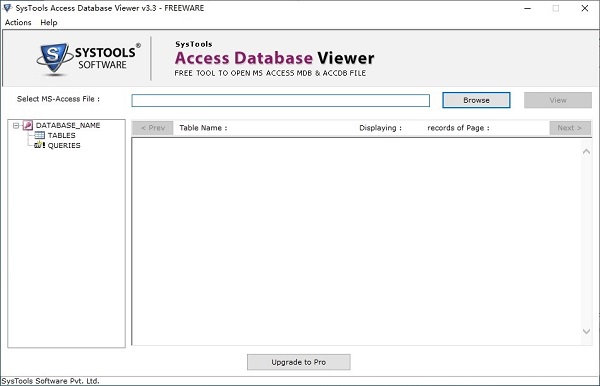Viewport: 600px width, 386px height.
Task: Minimize the Access Database Viewer window
Action: pyautogui.click(x=527, y=8)
